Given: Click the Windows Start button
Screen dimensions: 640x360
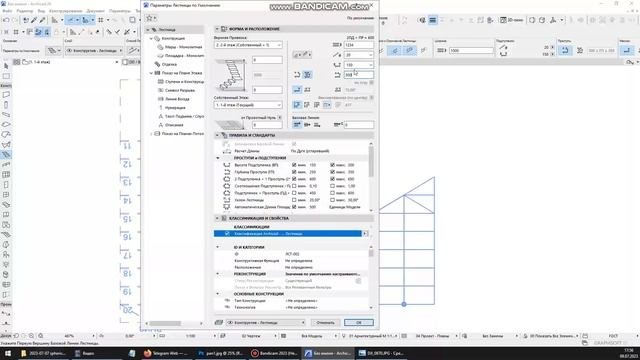Looking at the screenshot, I should click(8, 353).
